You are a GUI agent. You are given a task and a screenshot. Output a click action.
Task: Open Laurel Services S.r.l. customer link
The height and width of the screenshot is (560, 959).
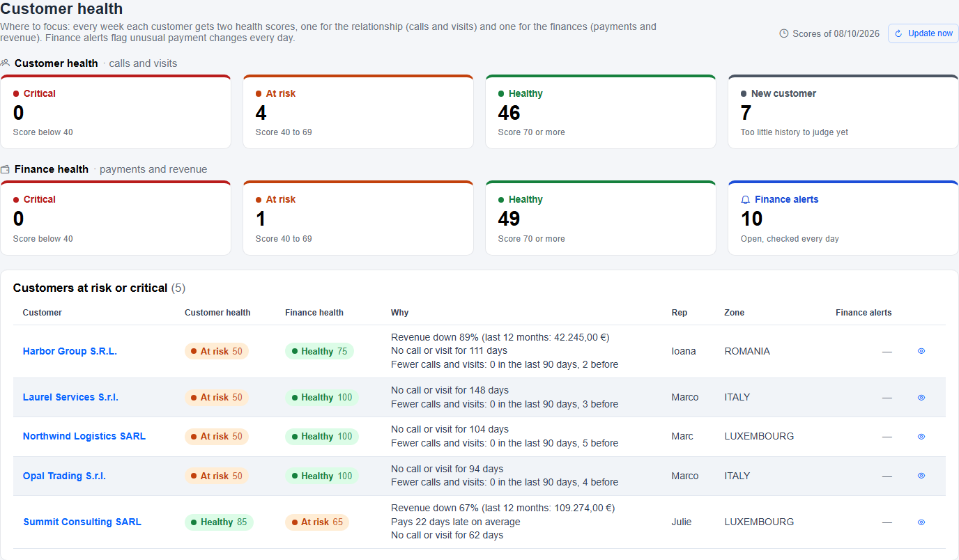[x=70, y=397]
